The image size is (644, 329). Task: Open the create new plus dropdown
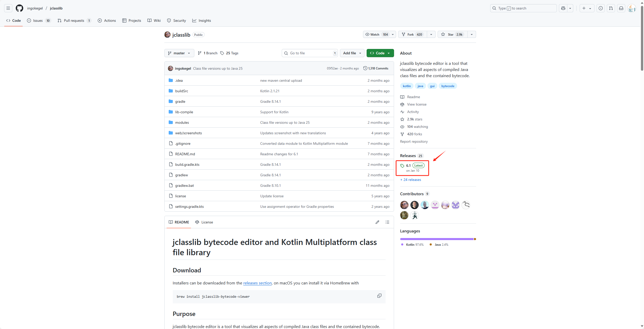point(587,8)
